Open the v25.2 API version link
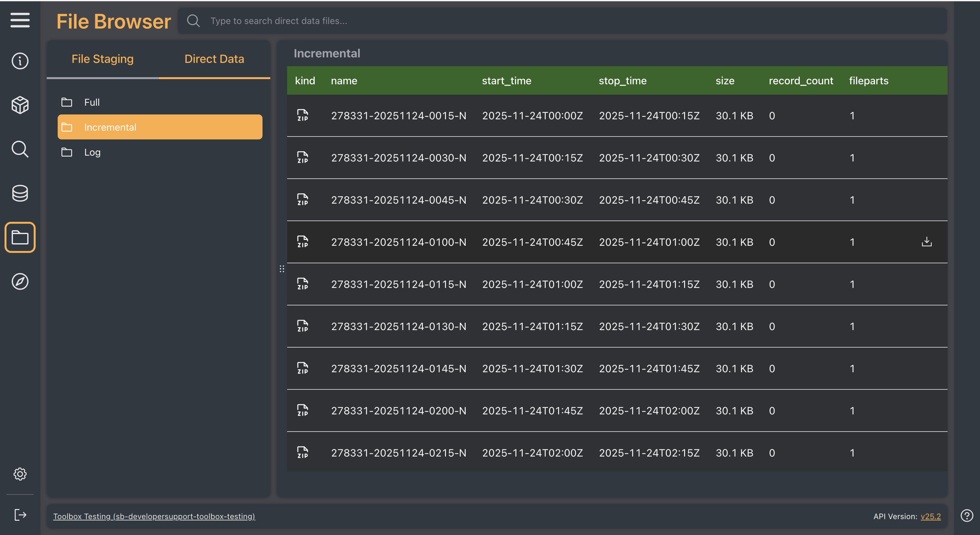Screen dimensions: 980x535 pos(930,516)
